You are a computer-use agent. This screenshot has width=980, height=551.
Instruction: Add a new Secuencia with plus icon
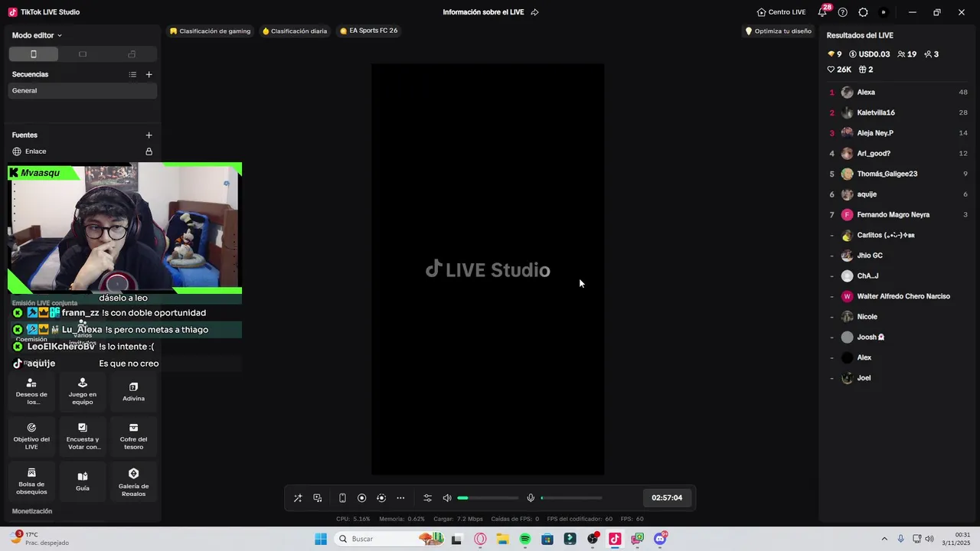click(149, 74)
